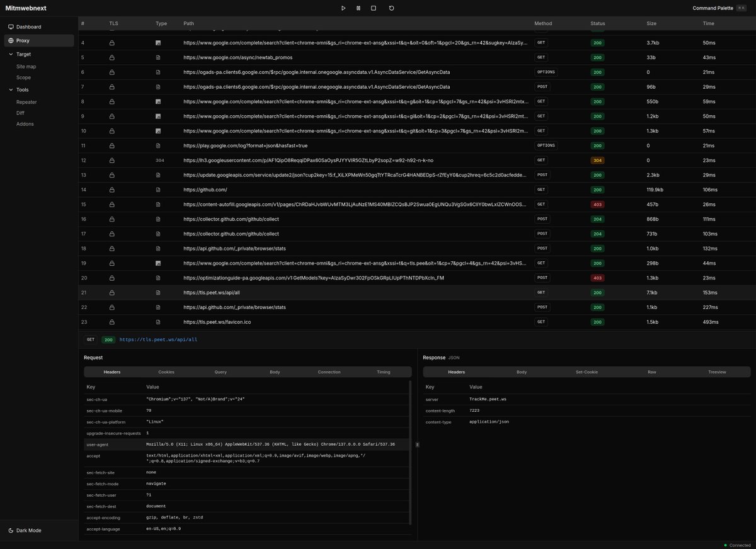756x549 pixels.
Task: Click the document type icon in row 11
Action: point(159,145)
